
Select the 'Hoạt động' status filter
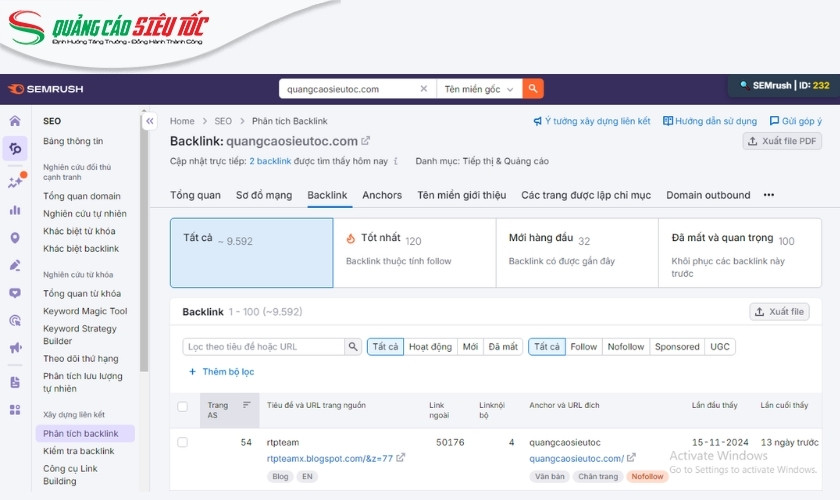(x=430, y=347)
